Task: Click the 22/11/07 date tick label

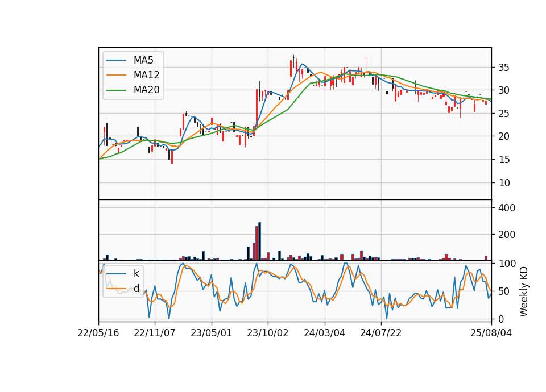Action: tap(155, 333)
